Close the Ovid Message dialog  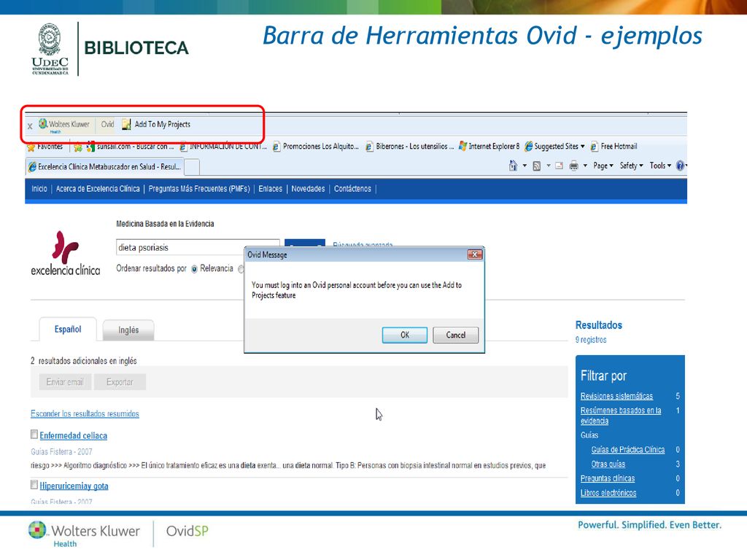tap(474, 254)
